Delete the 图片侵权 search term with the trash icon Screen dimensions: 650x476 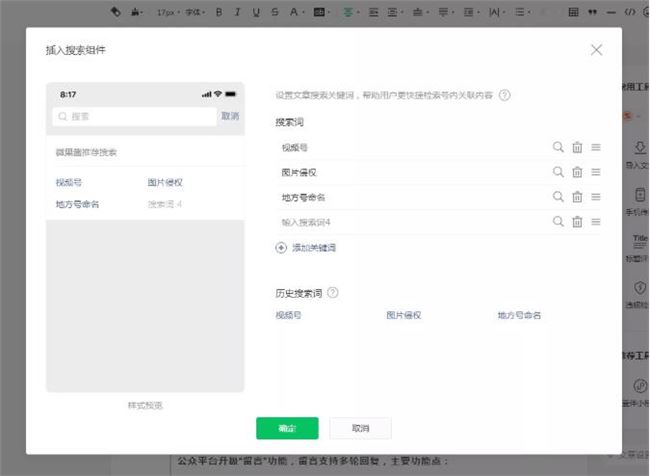tap(577, 172)
